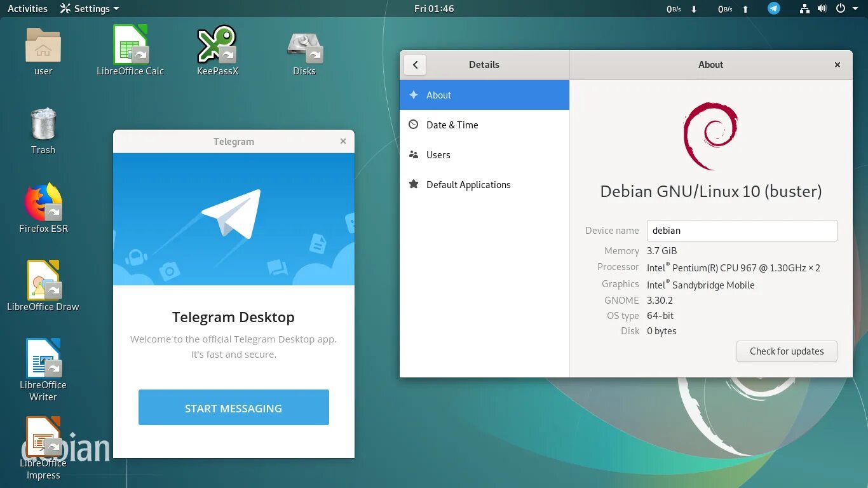The width and height of the screenshot is (868, 488).
Task: Click the power icon in top bar
Action: 840,8
